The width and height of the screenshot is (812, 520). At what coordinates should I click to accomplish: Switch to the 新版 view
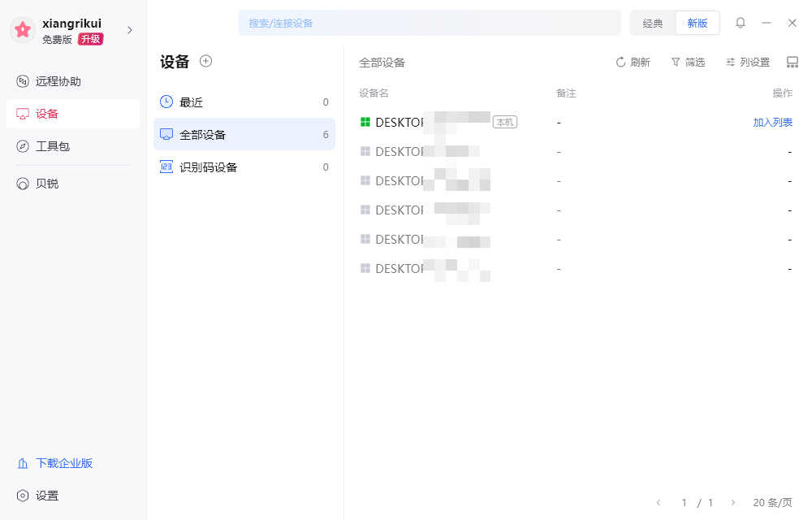click(x=697, y=24)
